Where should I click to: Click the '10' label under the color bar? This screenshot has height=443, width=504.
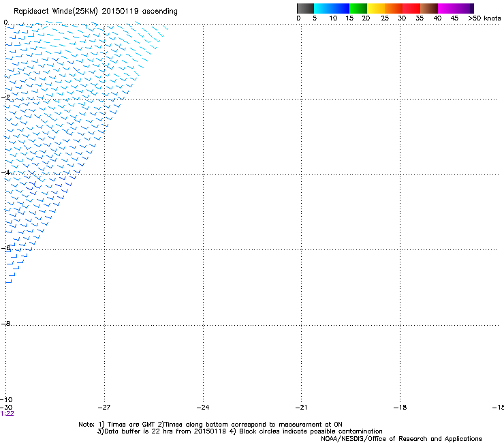pyautogui.click(x=333, y=18)
